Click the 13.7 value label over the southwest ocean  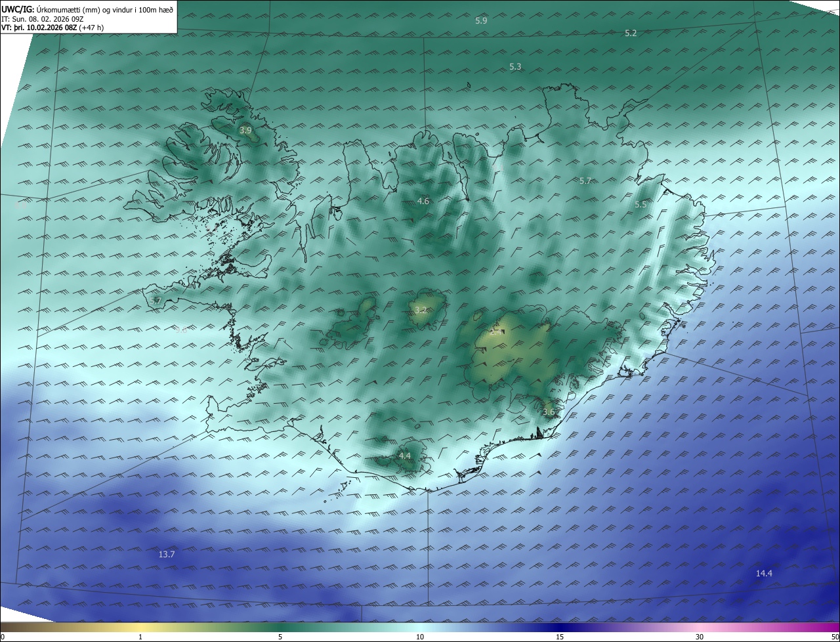point(167,555)
